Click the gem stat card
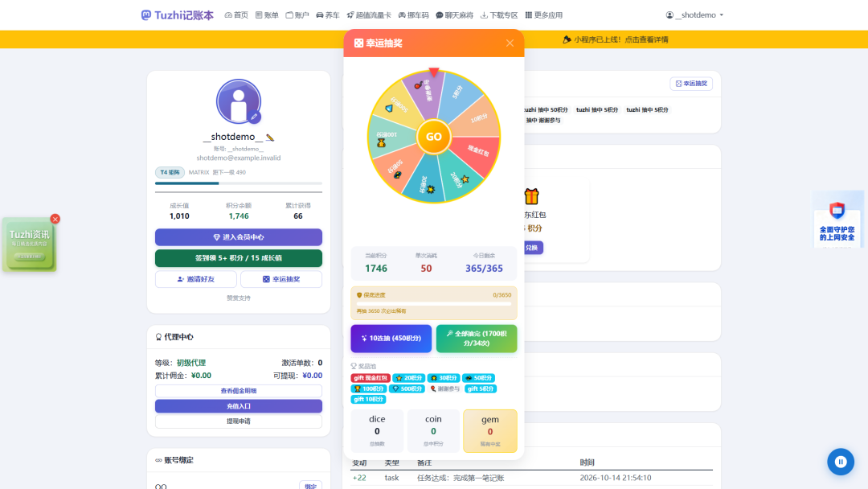Image resolution: width=868 pixels, height=489 pixels. pos(490,431)
